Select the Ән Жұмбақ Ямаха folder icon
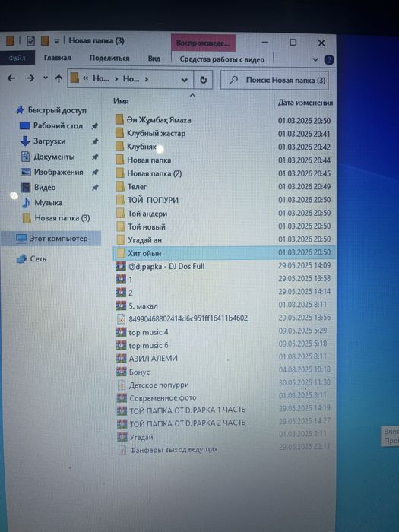This screenshot has width=399, height=532. (x=119, y=119)
